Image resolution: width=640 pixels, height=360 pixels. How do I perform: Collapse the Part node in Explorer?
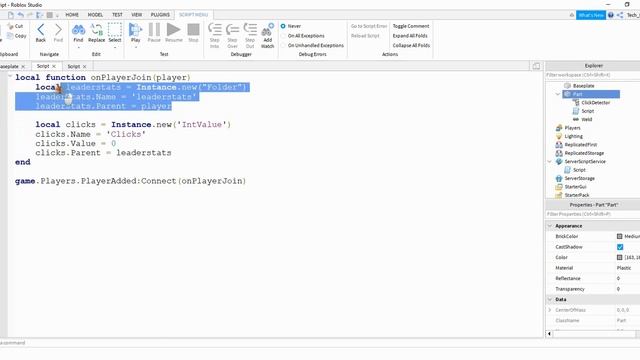pos(558,94)
